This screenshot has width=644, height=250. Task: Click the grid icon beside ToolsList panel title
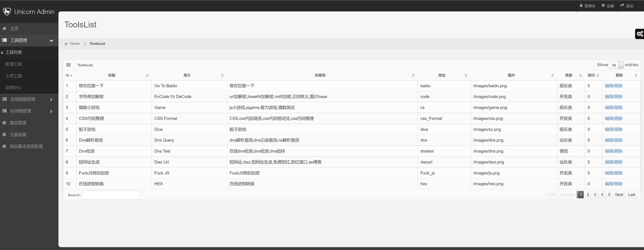(69, 65)
